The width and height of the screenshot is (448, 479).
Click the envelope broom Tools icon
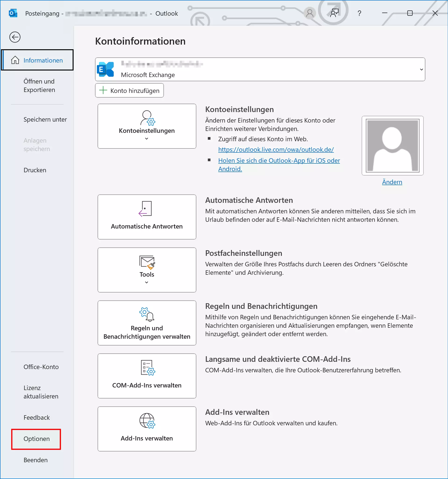(x=147, y=262)
